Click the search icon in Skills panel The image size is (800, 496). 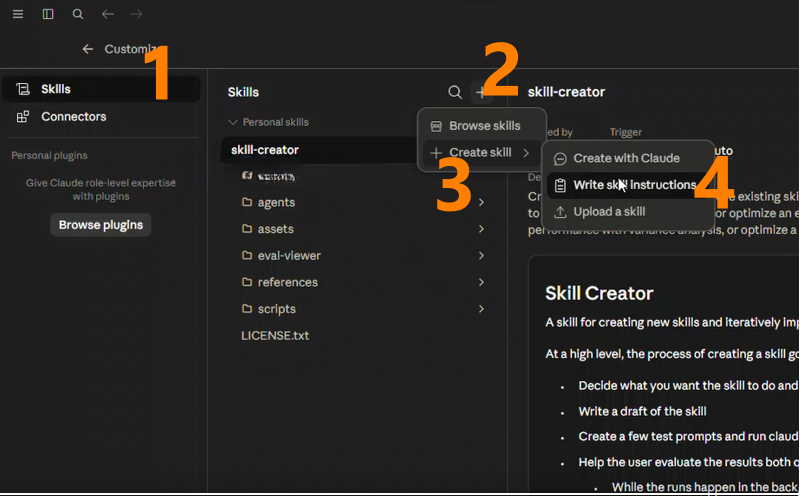(455, 92)
